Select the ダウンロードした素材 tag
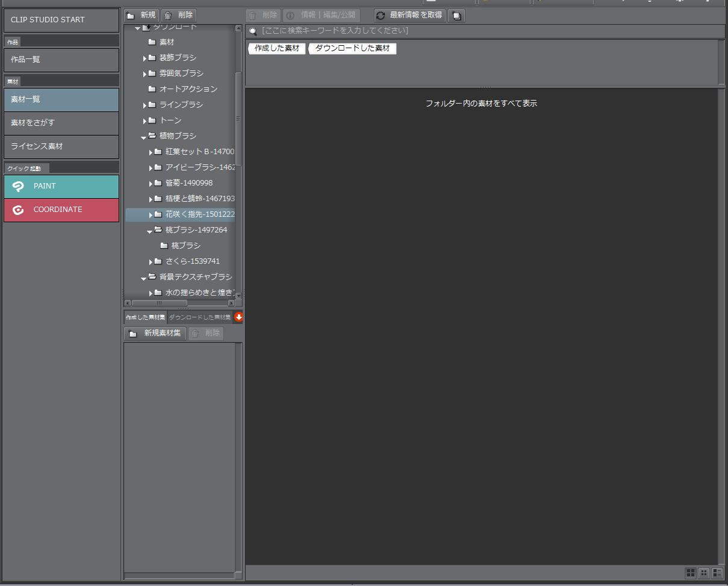 [352, 48]
